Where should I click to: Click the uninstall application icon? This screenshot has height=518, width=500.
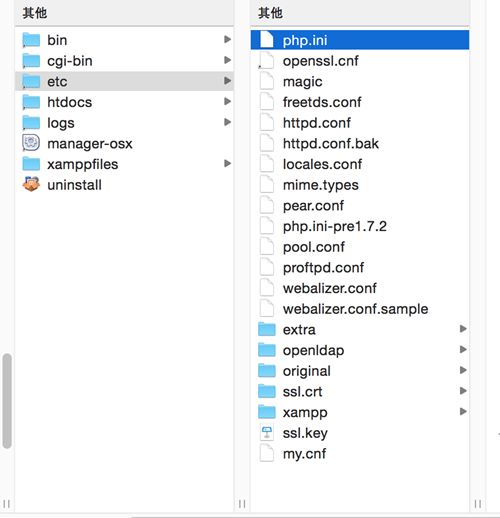pyautogui.click(x=31, y=185)
